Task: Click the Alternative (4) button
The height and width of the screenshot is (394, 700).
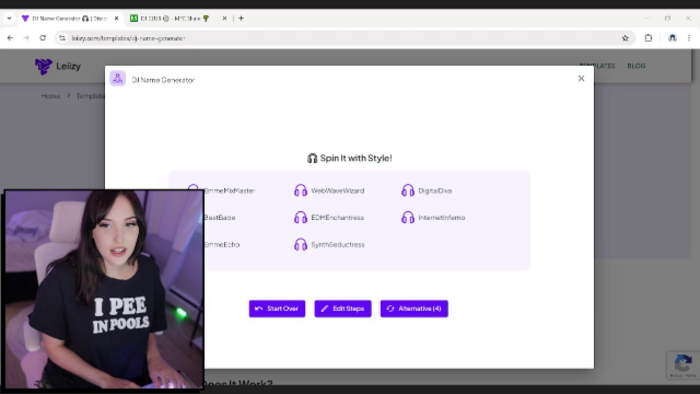Action: (x=414, y=308)
